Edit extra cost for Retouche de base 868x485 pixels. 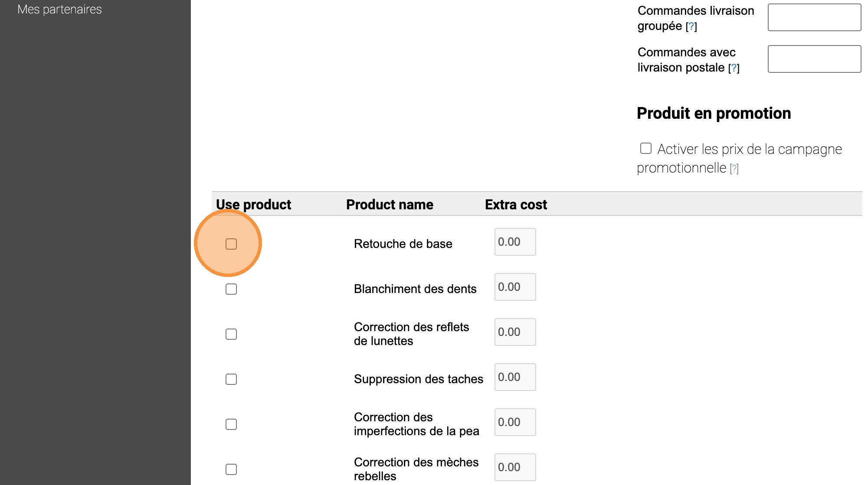pyautogui.click(x=515, y=242)
